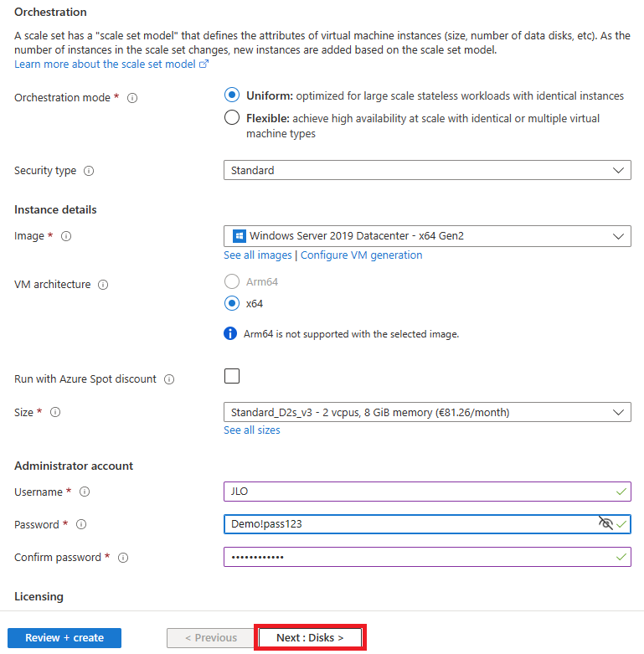Open the Size dropdown
Screen dimensions: 644x654
pyautogui.click(x=427, y=413)
